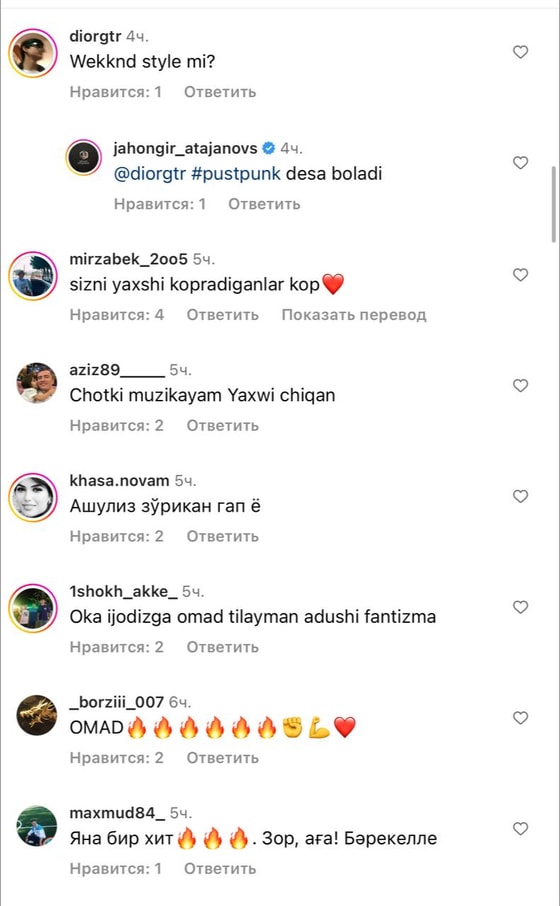Tap heart on mirzabek_2oo5's comment

[521, 274]
